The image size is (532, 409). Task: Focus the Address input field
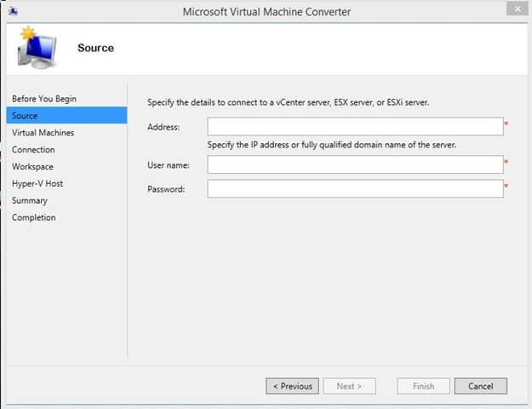pyautogui.click(x=355, y=126)
